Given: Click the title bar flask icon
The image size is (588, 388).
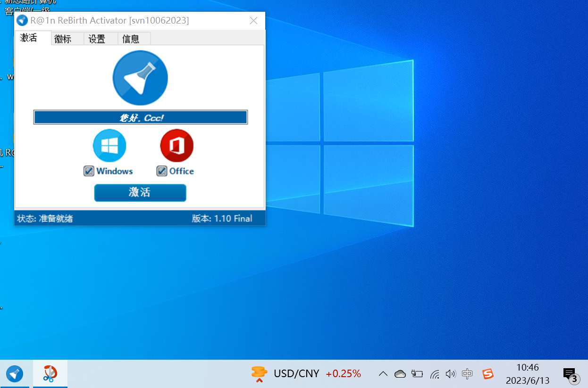Looking at the screenshot, I should (x=22, y=21).
